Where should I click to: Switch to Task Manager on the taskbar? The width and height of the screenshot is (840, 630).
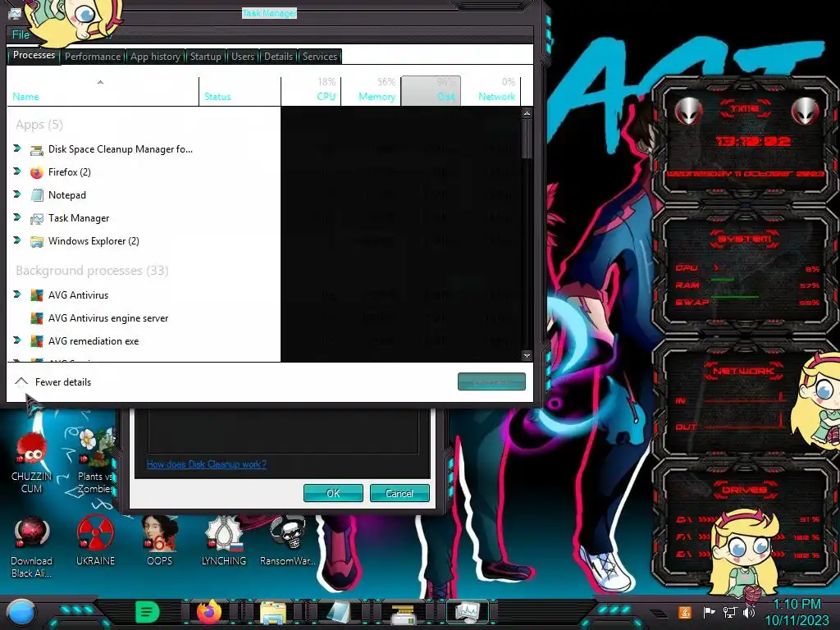click(467, 612)
